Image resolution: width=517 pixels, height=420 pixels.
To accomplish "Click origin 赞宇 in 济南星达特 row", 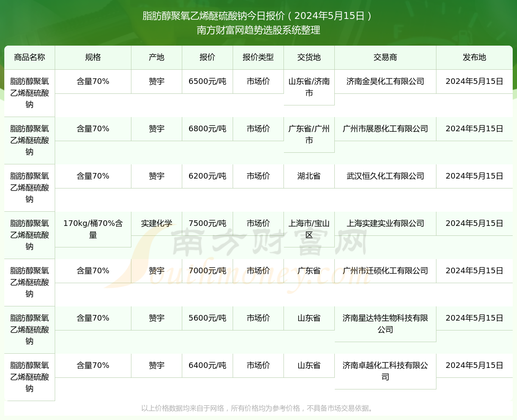I will (157, 318).
